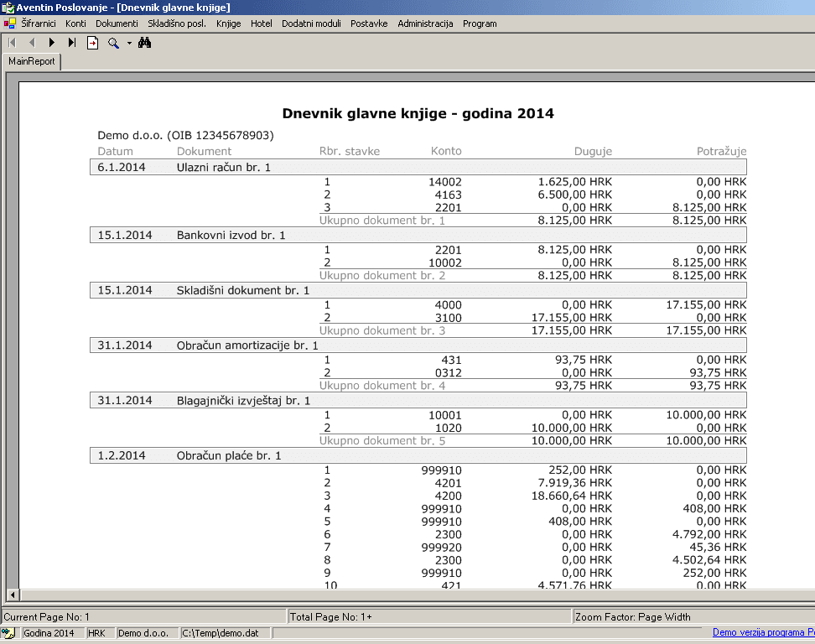The height and width of the screenshot is (644, 815).
Task: Expand the zoom level dropdown arrow
Action: pos(129,42)
